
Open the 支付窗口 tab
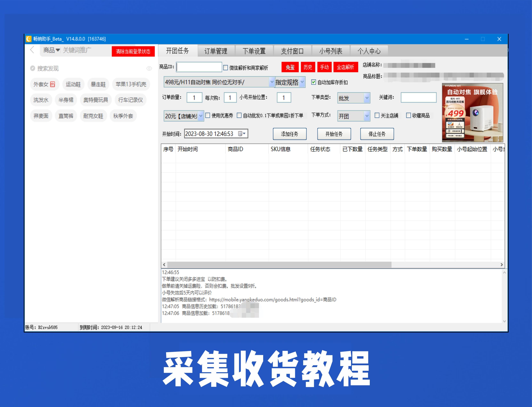[x=292, y=51]
